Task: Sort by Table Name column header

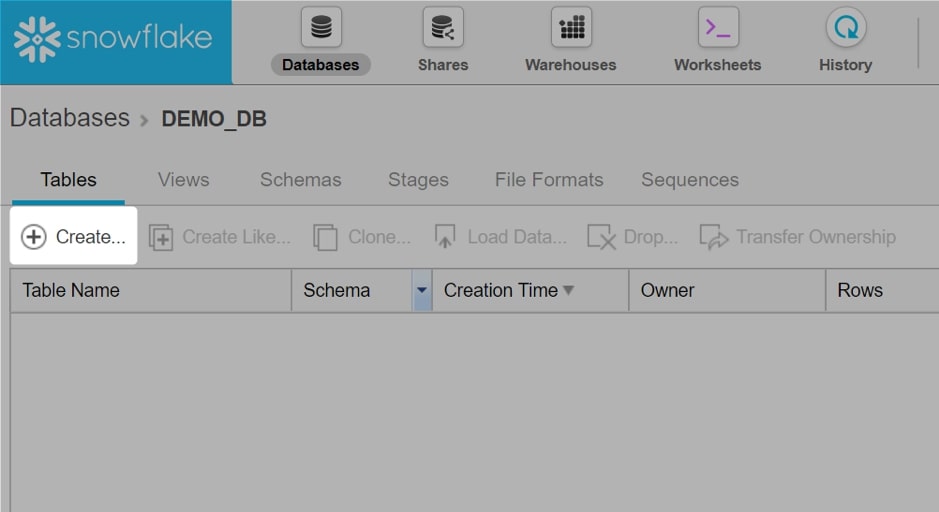Action: pyautogui.click(x=71, y=290)
